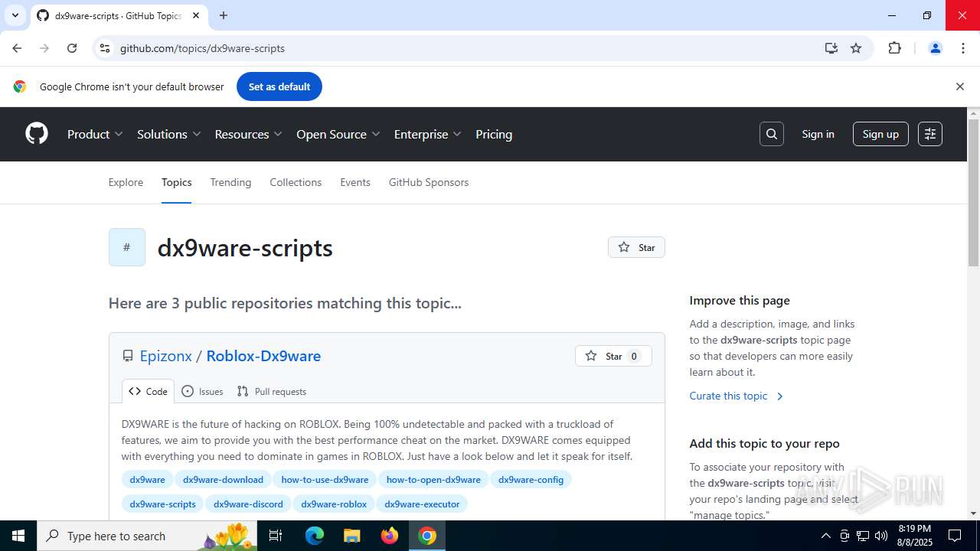The image size is (980, 551).
Task: Open the Collections tab
Action: tap(296, 182)
